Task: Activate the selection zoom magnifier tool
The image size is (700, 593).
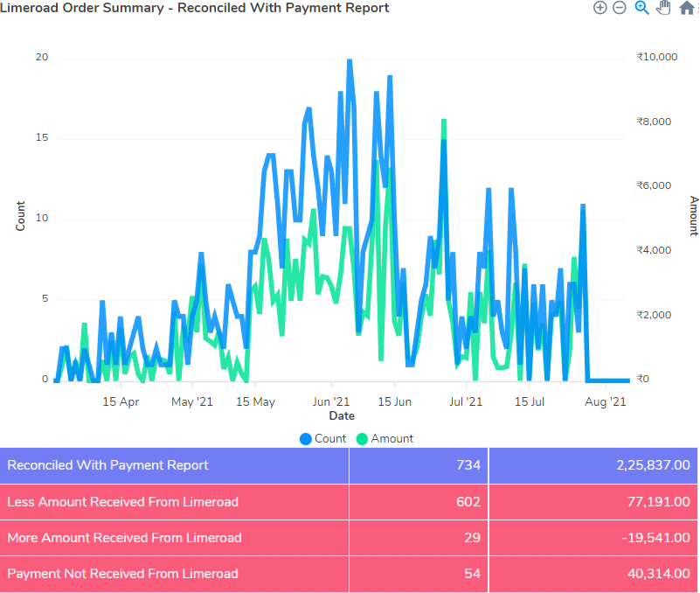Action: [642, 8]
